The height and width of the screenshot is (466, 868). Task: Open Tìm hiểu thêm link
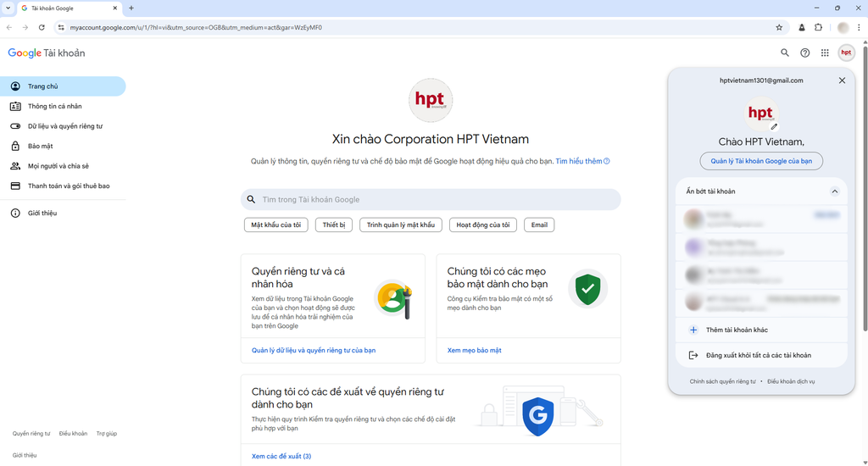click(x=582, y=161)
